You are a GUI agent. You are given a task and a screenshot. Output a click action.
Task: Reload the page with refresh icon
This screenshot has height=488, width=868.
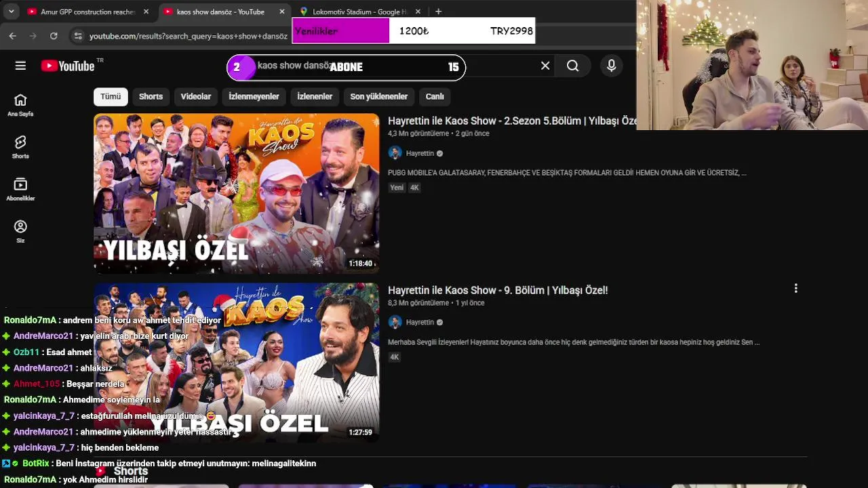tap(54, 35)
